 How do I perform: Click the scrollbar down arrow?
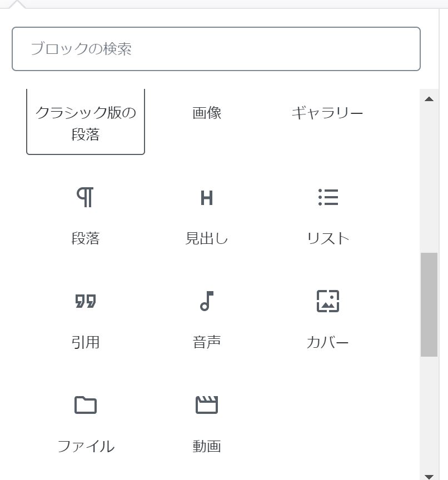pyautogui.click(x=429, y=476)
